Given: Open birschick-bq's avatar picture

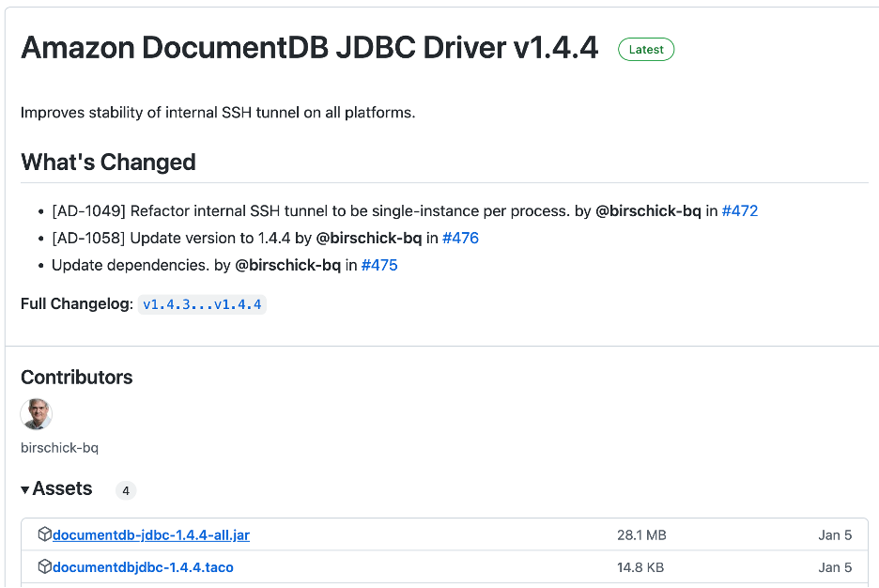Looking at the screenshot, I should (36, 414).
